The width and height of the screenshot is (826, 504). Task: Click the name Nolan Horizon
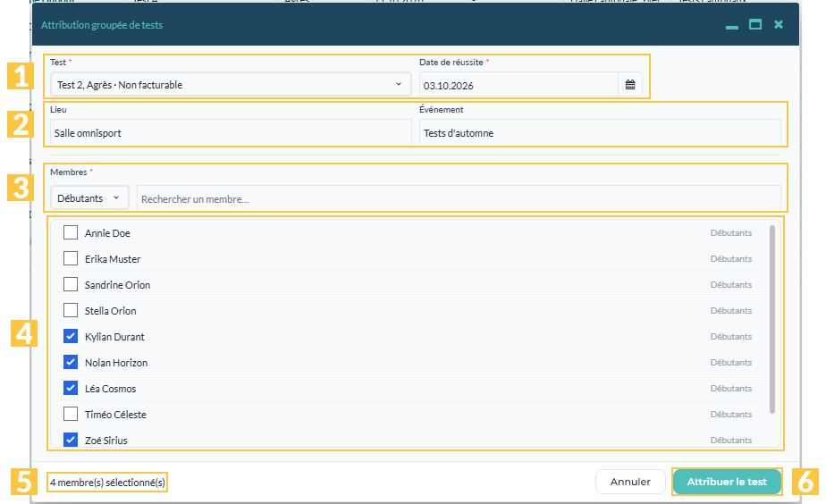[x=116, y=362]
